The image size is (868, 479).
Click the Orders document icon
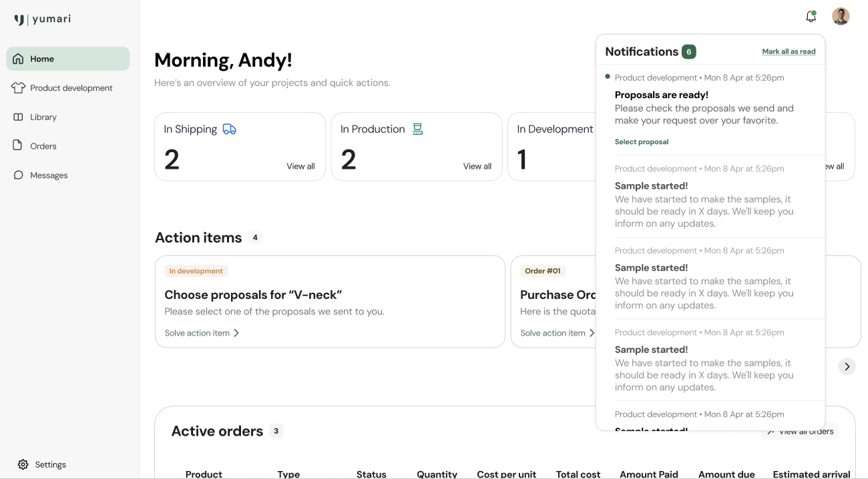point(18,145)
